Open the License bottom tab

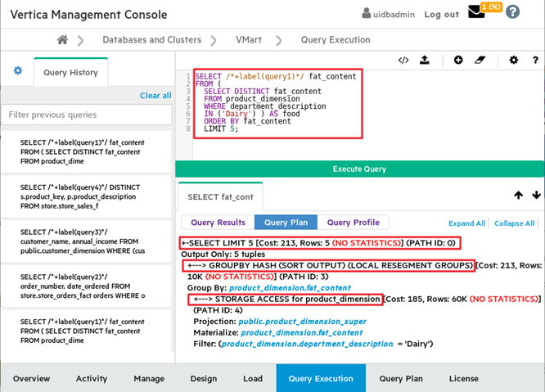pyautogui.click(x=464, y=378)
